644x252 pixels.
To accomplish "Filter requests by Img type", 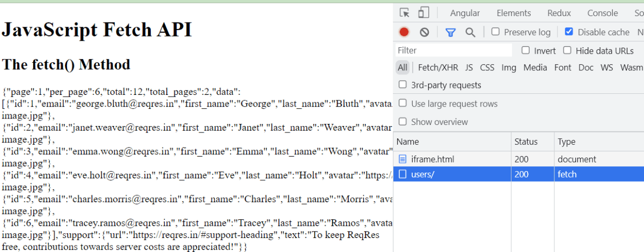I will coord(509,68).
